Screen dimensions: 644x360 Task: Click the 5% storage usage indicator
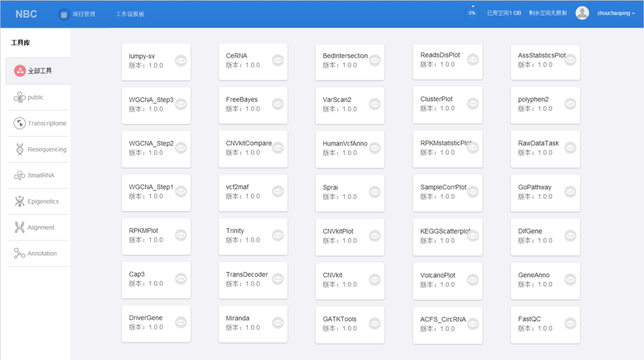tap(472, 13)
